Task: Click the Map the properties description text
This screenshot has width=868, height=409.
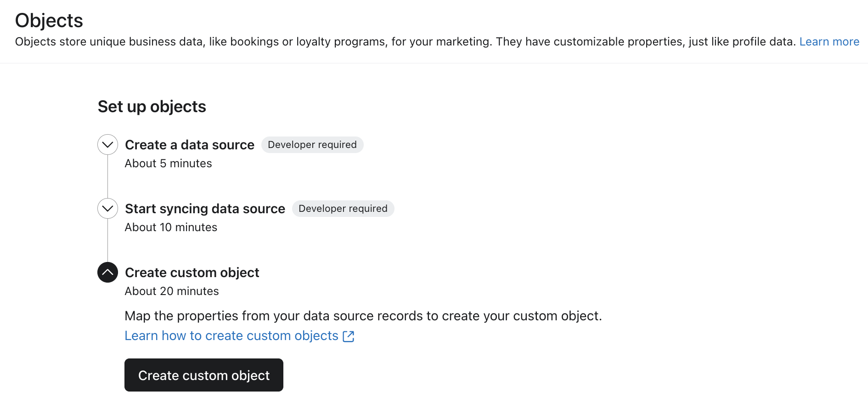Action: click(x=363, y=316)
